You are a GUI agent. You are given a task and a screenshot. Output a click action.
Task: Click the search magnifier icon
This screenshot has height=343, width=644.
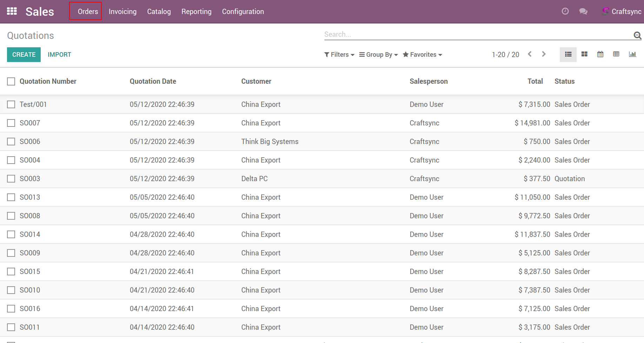coord(637,35)
